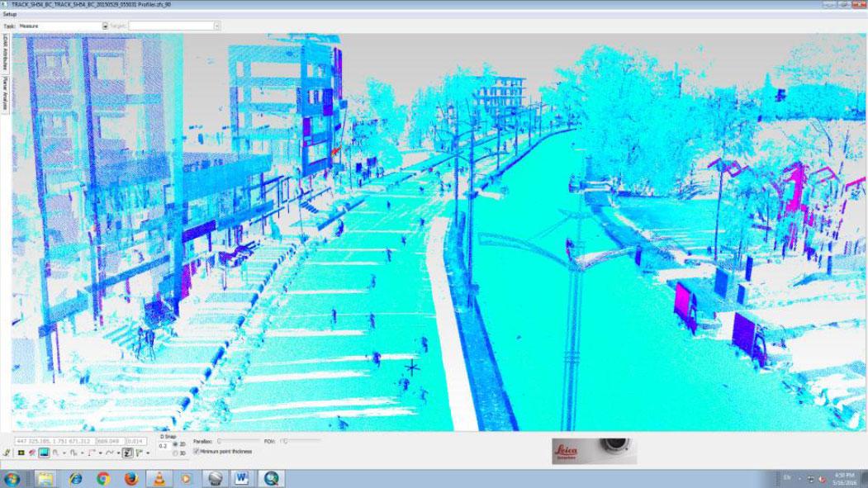This screenshot has width=868, height=488.
Task: Switch to Microsoft Word in taskbar
Action: point(243,478)
